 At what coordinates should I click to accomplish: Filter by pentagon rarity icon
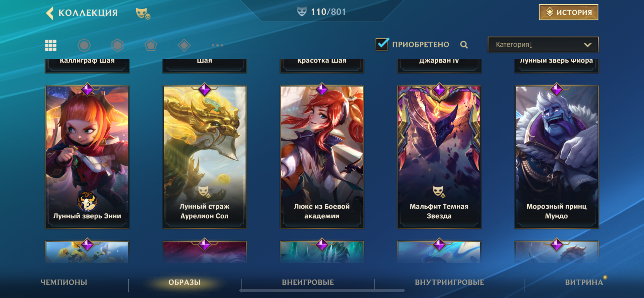tap(151, 45)
